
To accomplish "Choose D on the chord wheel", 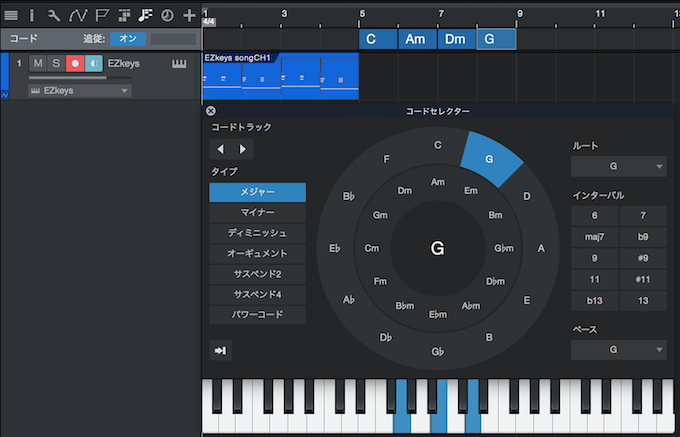I will [527, 196].
